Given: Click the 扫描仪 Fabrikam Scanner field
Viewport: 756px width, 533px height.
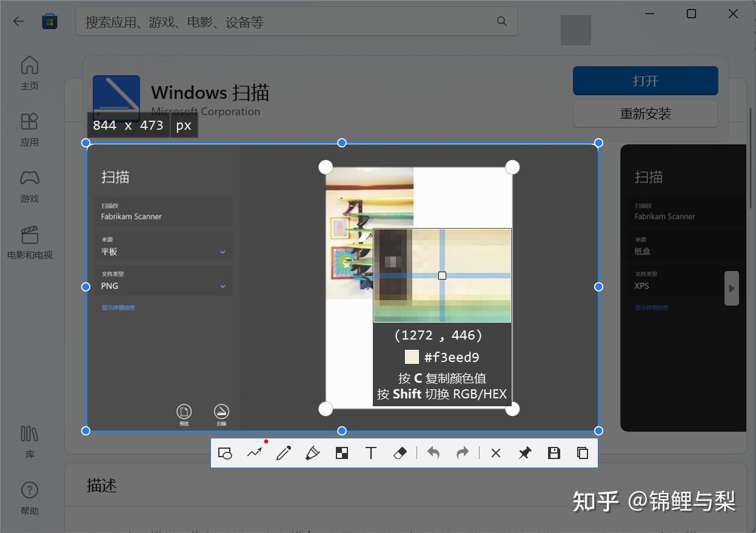Looking at the screenshot, I should [x=164, y=212].
